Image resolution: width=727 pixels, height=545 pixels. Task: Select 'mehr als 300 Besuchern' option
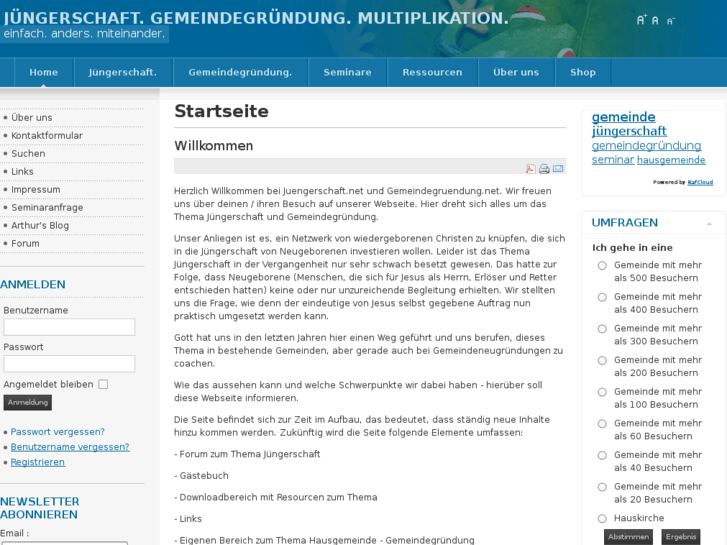tap(602, 329)
